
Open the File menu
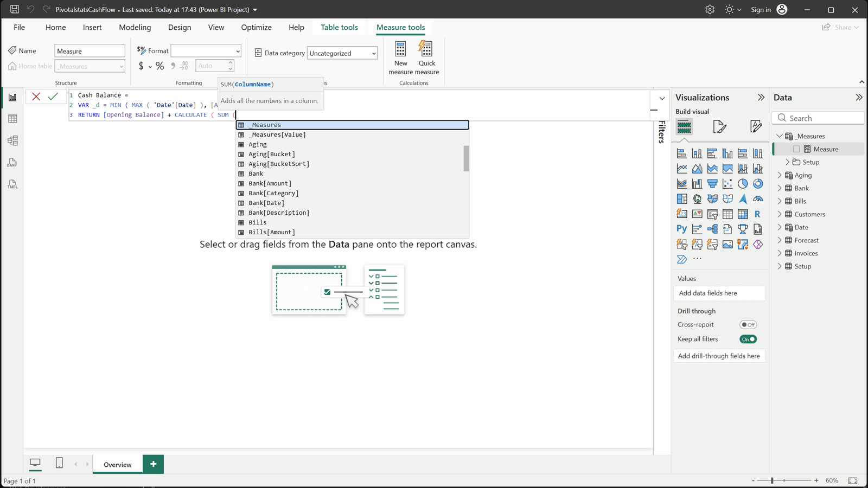19,27
